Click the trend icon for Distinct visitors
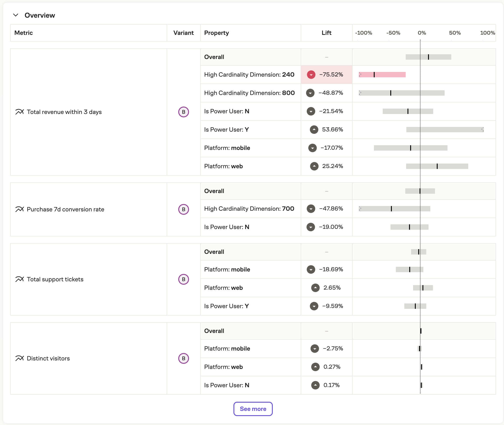 [x=19, y=358]
